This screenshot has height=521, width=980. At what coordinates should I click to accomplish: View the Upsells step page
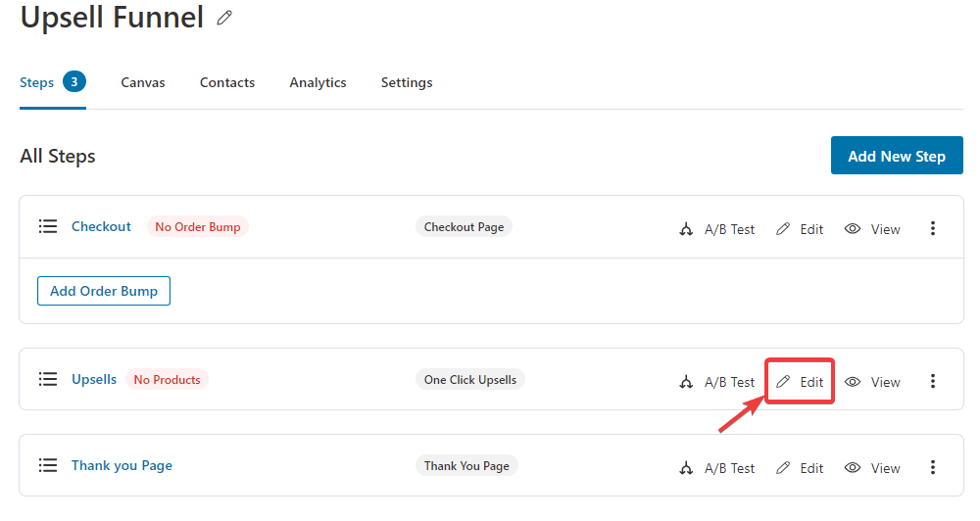pos(872,382)
